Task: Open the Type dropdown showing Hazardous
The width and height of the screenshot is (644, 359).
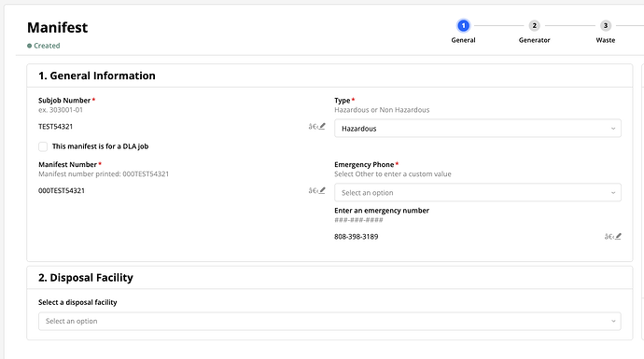Action: 478,129
